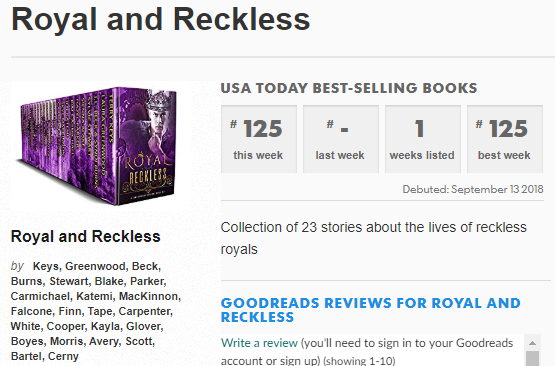Viewport: 555px width, 366px height.
Task: Click the 'Debuted: September 13 2018' text
Action: point(473,189)
